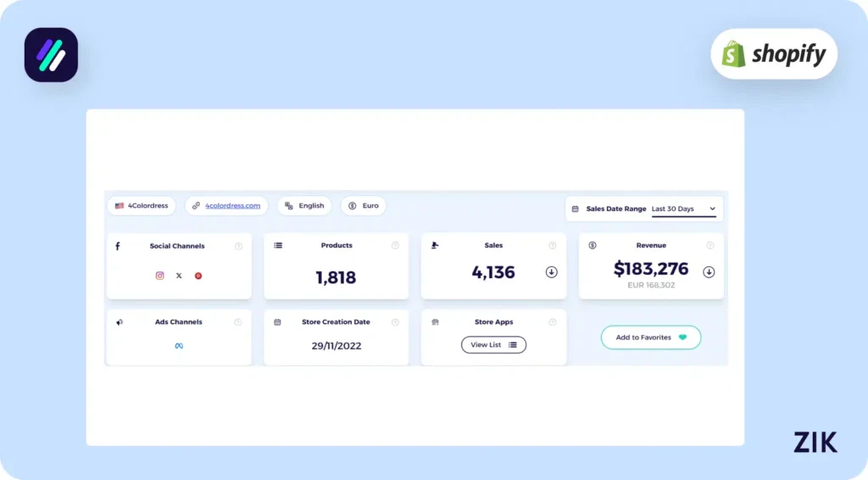Add store to Favorites
The image size is (868, 480).
(x=651, y=338)
